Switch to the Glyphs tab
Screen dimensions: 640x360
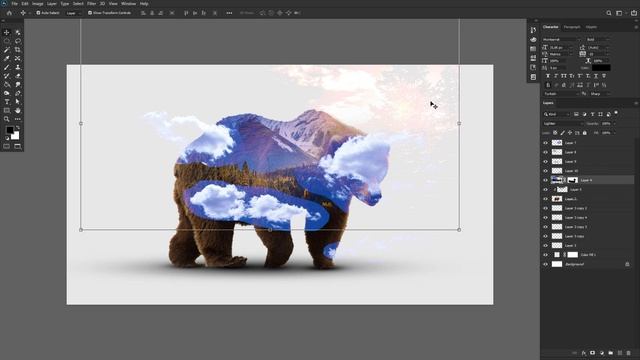click(x=591, y=27)
